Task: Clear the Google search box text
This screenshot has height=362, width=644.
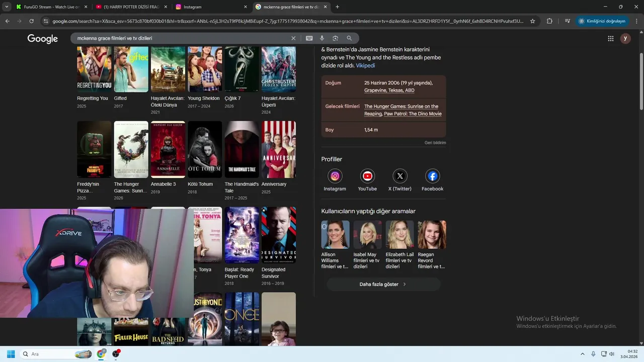Action: [x=293, y=38]
